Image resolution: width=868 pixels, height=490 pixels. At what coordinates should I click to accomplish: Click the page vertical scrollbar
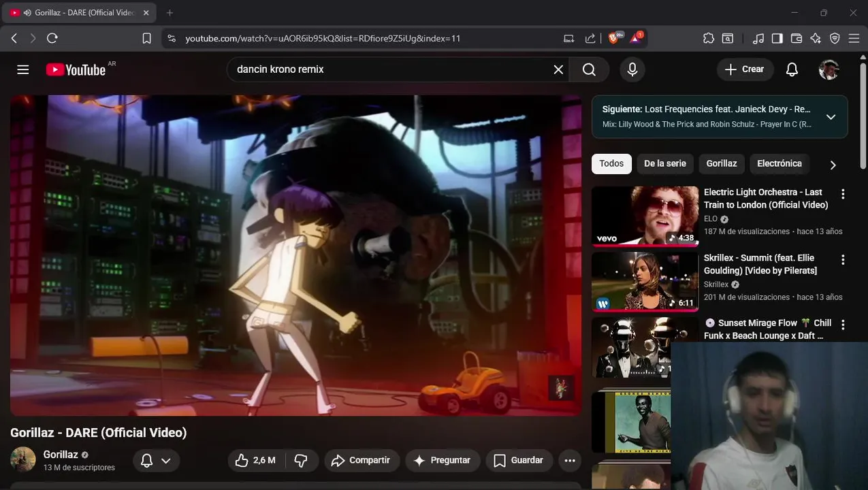863,116
